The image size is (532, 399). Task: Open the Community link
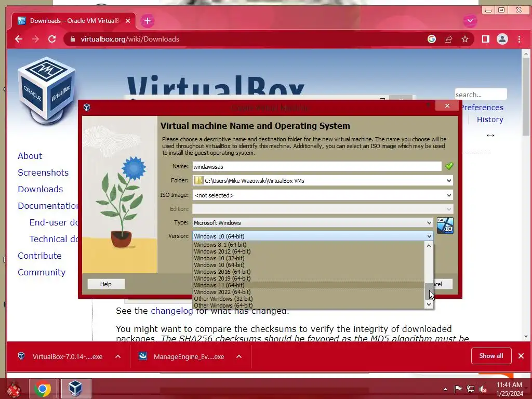[42, 272]
